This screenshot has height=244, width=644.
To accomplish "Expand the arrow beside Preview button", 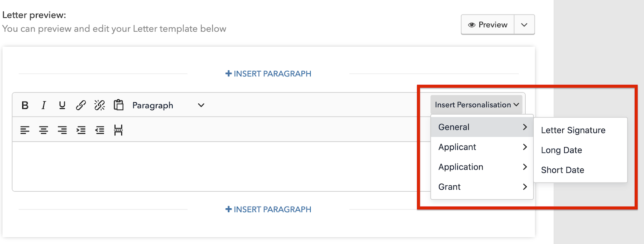I will 524,25.
